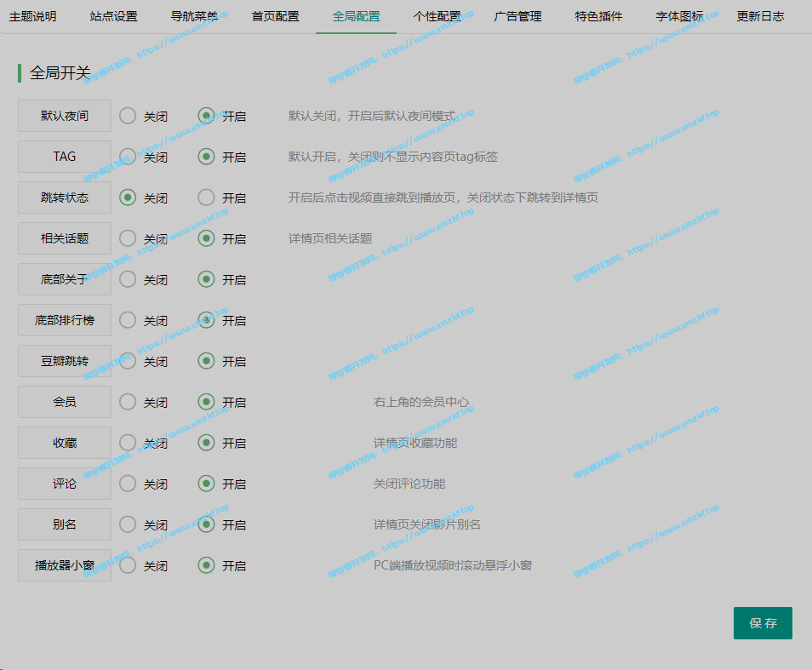Click hint text 详情页收藏功能
Image resolution: width=812 pixels, height=670 pixels.
click(415, 444)
